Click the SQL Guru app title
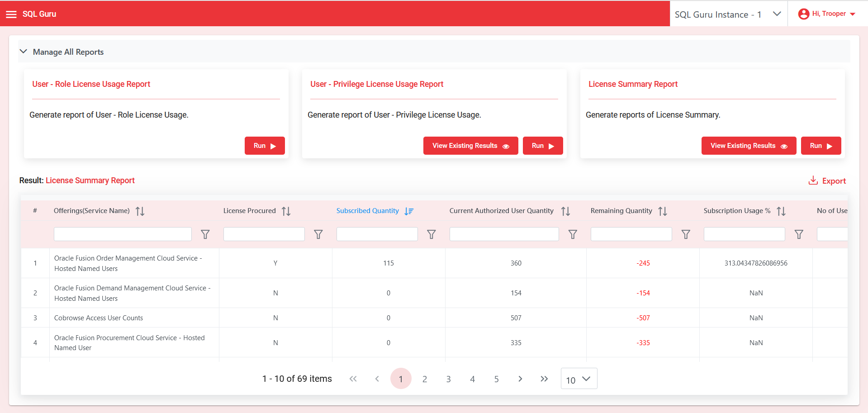Viewport: 868px width, 413px height. pos(39,14)
